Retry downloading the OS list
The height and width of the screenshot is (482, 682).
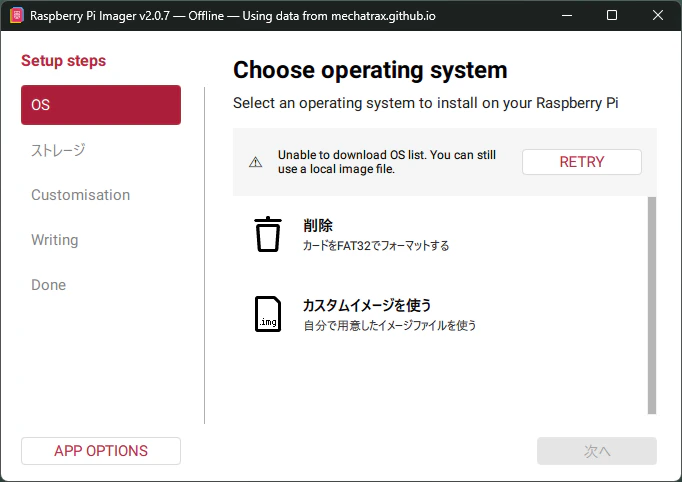pos(582,162)
